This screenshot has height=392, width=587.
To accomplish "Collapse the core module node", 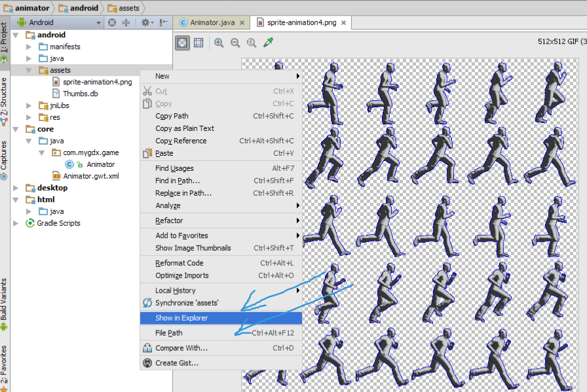I will pos(16,130).
